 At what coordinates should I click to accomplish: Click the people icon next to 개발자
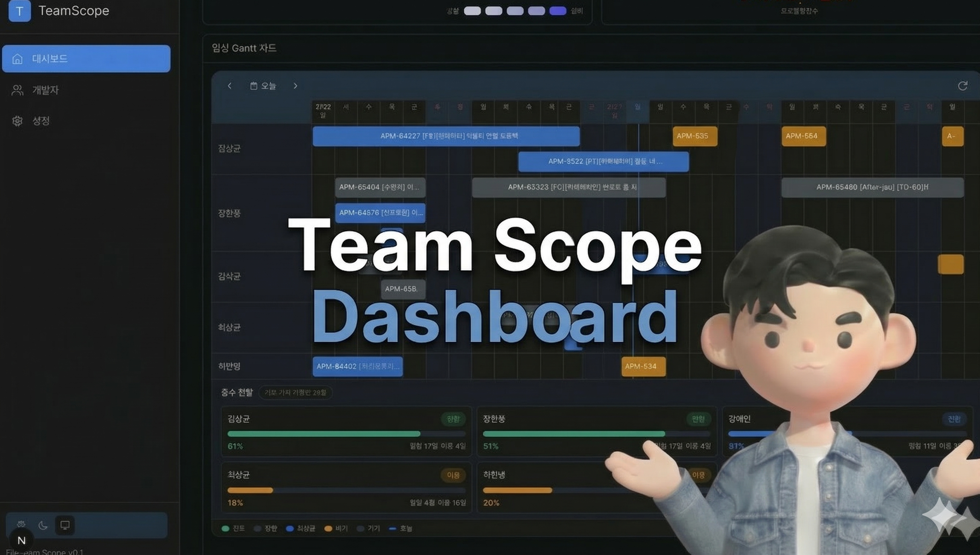17,90
